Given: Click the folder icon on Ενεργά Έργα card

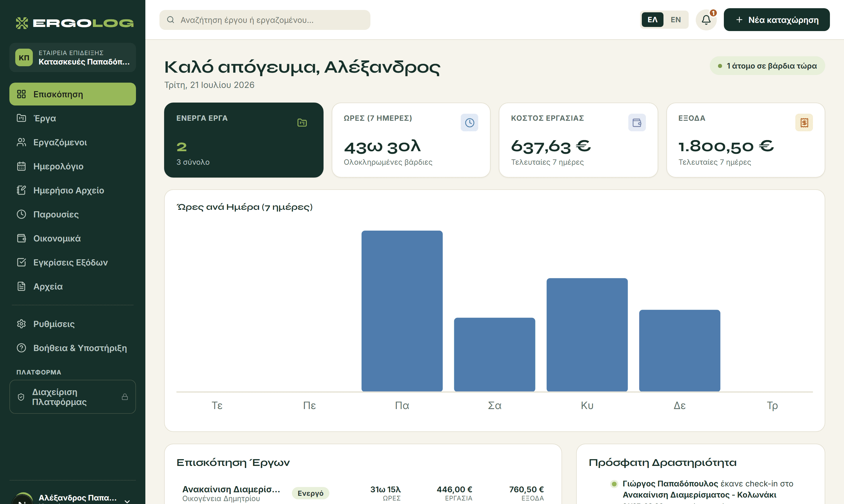Looking at the screenshot, I should [302, 122].
